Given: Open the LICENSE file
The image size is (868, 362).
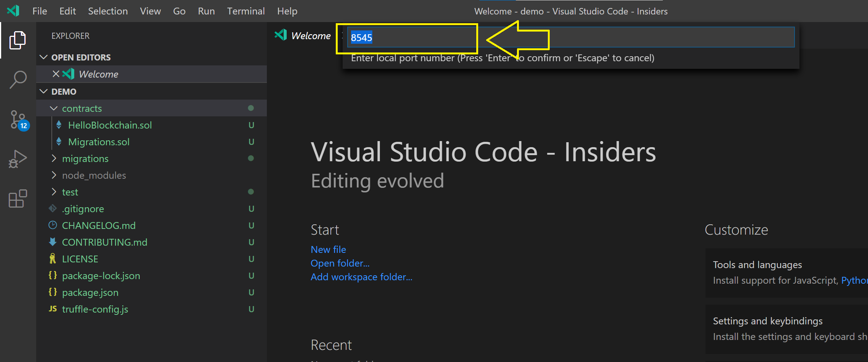Looking at the screenshot, I should tap(80, 259).
